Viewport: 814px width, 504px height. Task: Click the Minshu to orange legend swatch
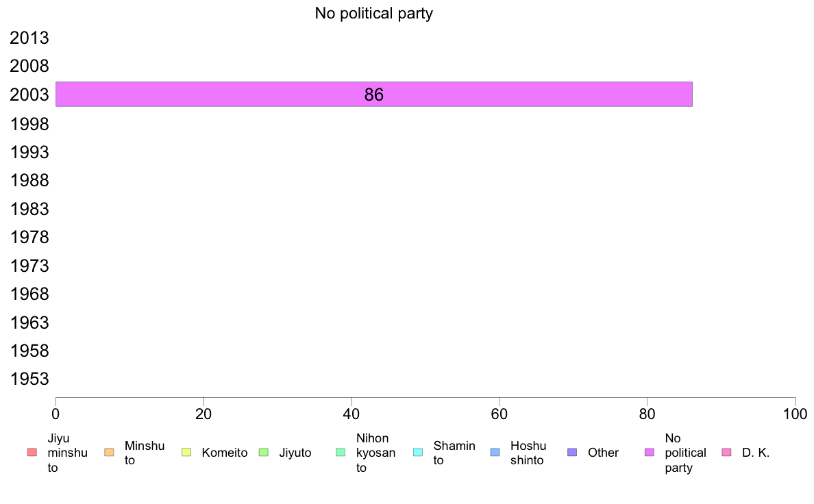point(109,453)
